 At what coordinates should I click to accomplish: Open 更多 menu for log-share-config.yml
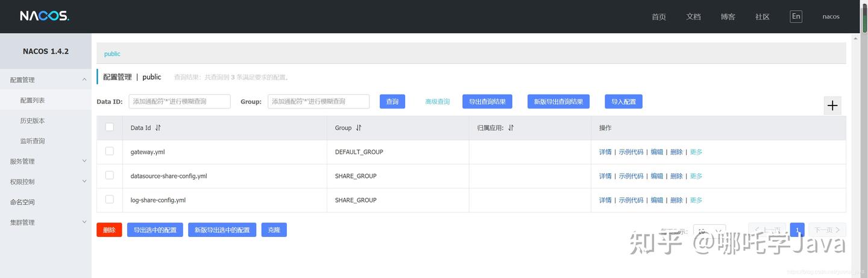tap(696, 200)
